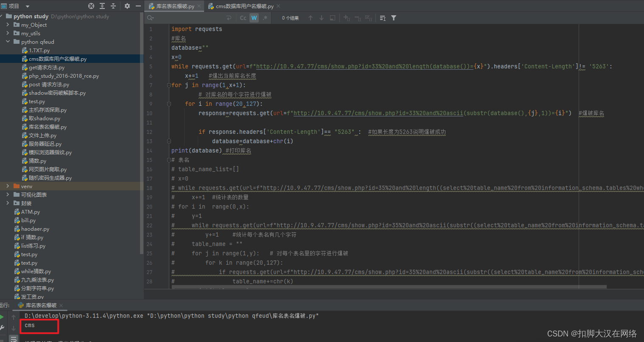Click the select opened file crosshair icon
The width and height of the screenshot is (644, 342).
(91, 6)
